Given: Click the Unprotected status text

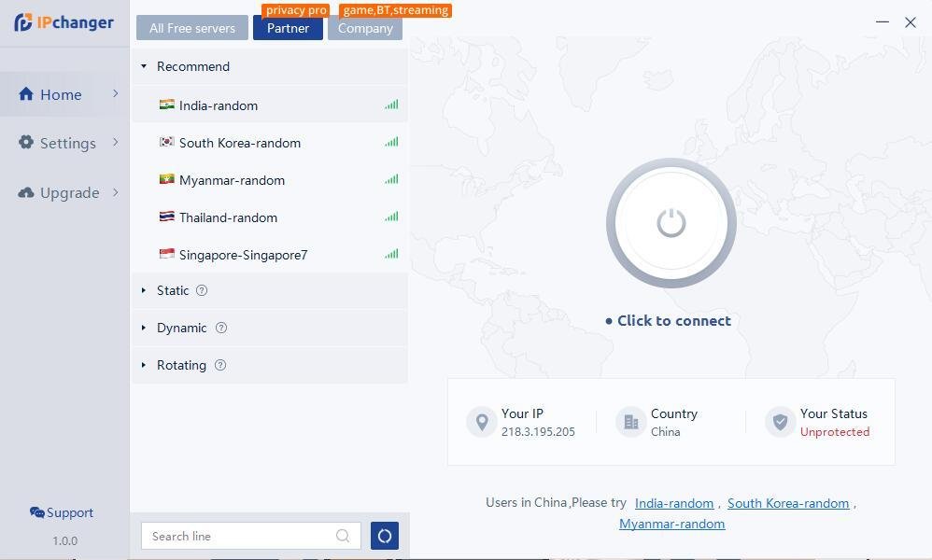Looking at the screenshot, I should [835, 432].
